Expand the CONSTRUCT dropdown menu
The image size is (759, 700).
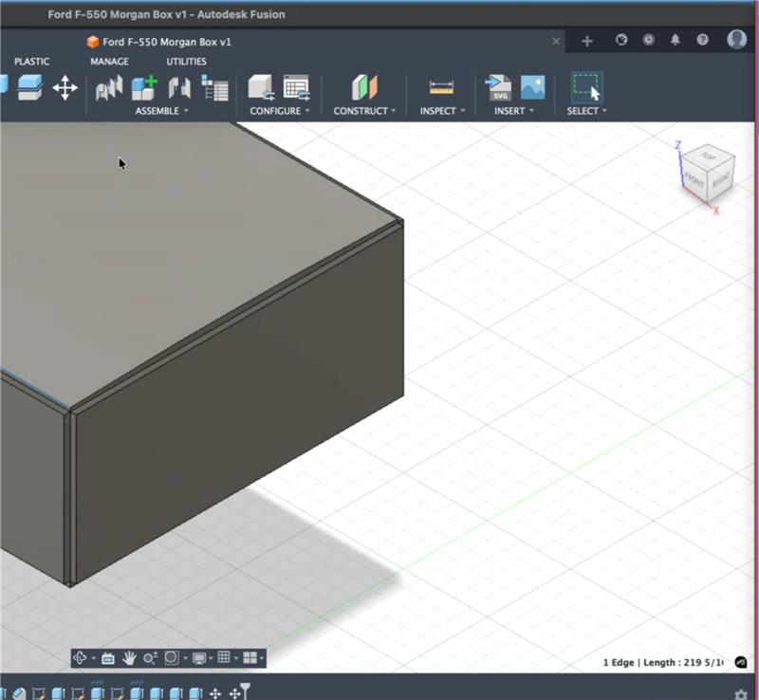[364, 111]
